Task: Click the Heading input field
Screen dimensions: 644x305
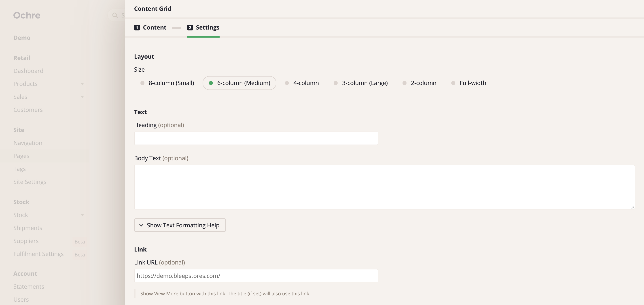Action: (256, 138)
